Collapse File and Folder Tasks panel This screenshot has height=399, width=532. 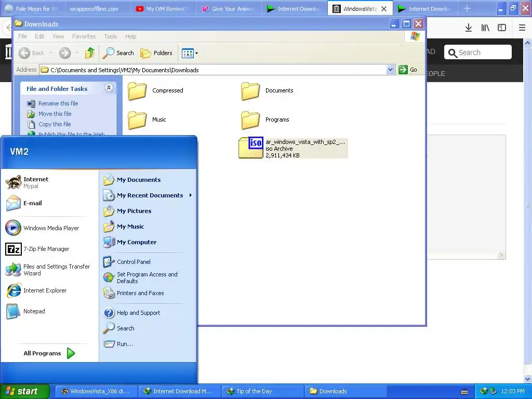click(x=109, y=88)
